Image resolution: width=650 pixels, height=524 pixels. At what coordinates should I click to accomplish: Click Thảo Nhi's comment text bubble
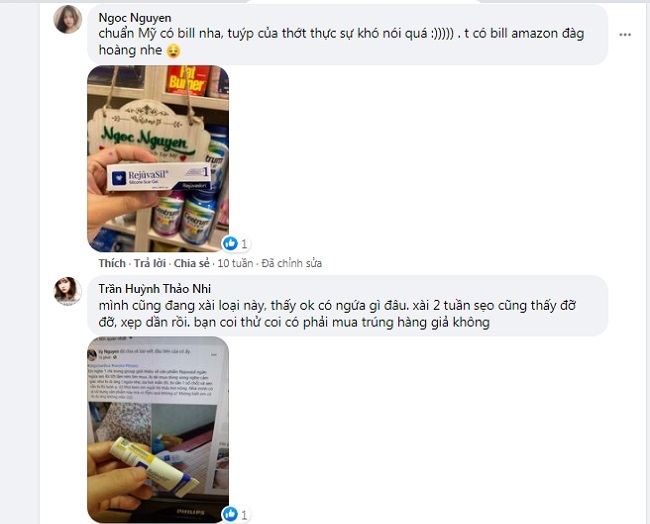click(347, 306)
